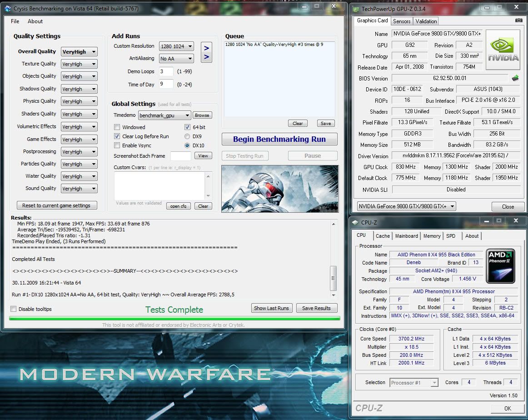Click the View screenshot button
528x420 pixels.
pos(203,155)
